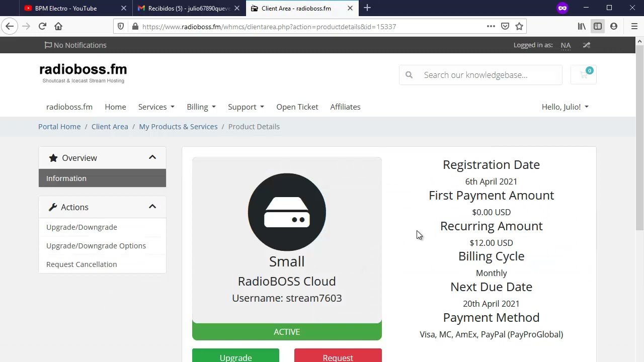Open the Firefox account icon
Image resolution: width=644 pixels, height=362 pixels.
pyautogui.click(x=614, y=26)
